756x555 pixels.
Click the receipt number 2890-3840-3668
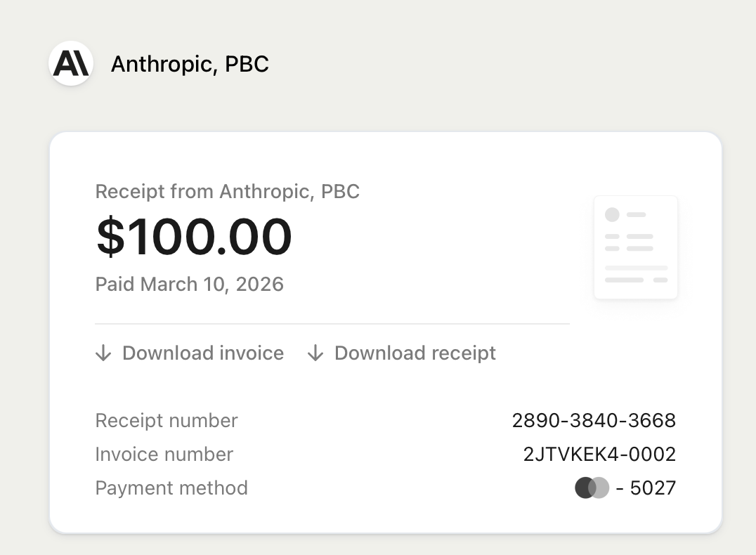594,421
